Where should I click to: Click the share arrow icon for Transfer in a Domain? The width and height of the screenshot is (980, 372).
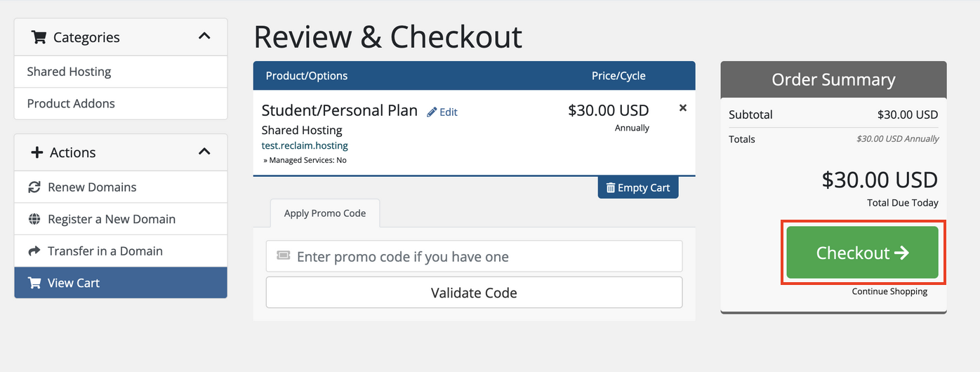click(34, 251)
